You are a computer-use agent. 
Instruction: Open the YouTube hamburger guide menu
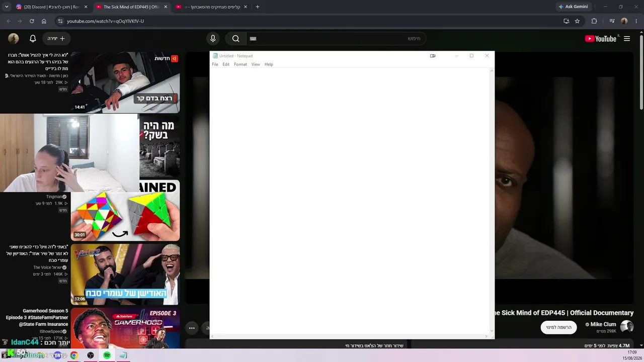627,39
